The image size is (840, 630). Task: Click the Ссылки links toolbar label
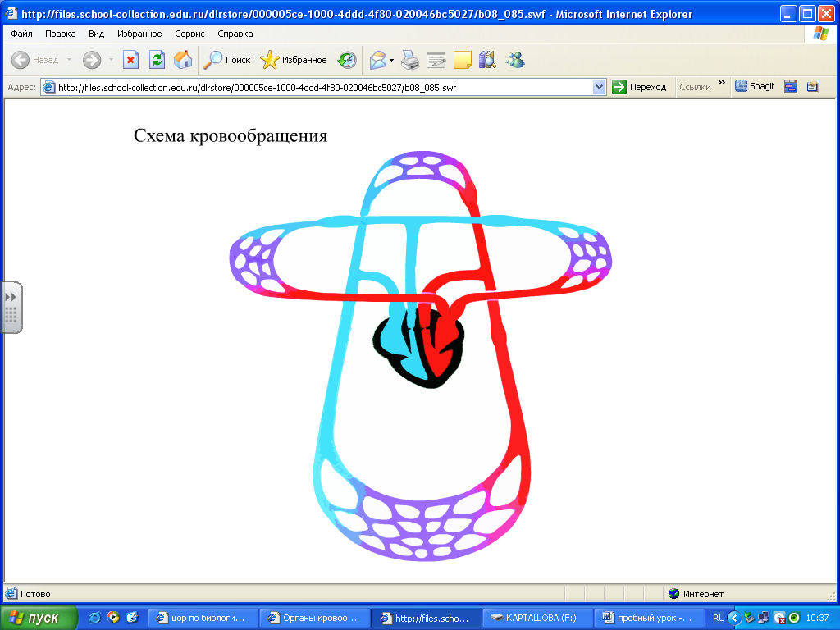click(x=695, y=87)
